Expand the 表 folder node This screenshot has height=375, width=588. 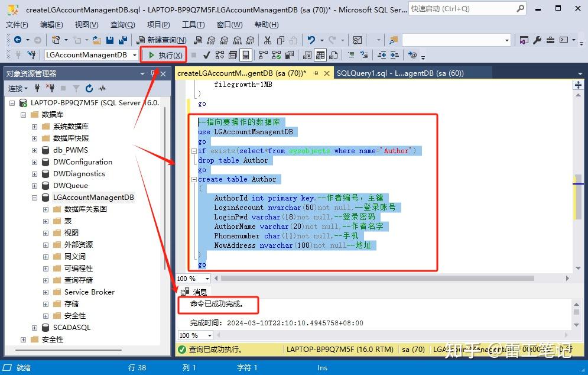[46, 221]
